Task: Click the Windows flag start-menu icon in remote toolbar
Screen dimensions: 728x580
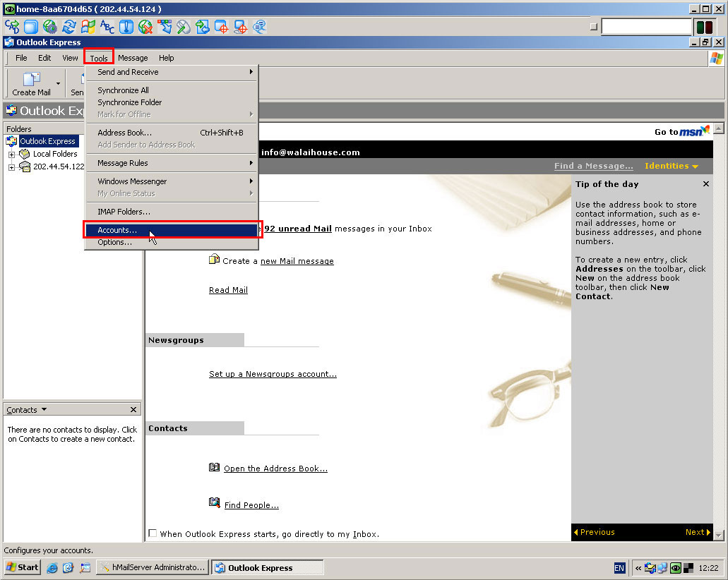Action: 88,27
